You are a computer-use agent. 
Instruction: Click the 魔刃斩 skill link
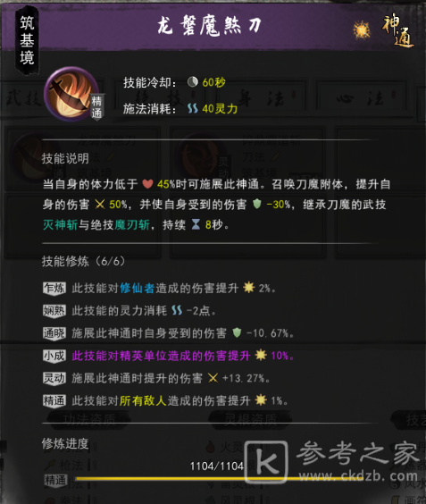pos(132,224)
